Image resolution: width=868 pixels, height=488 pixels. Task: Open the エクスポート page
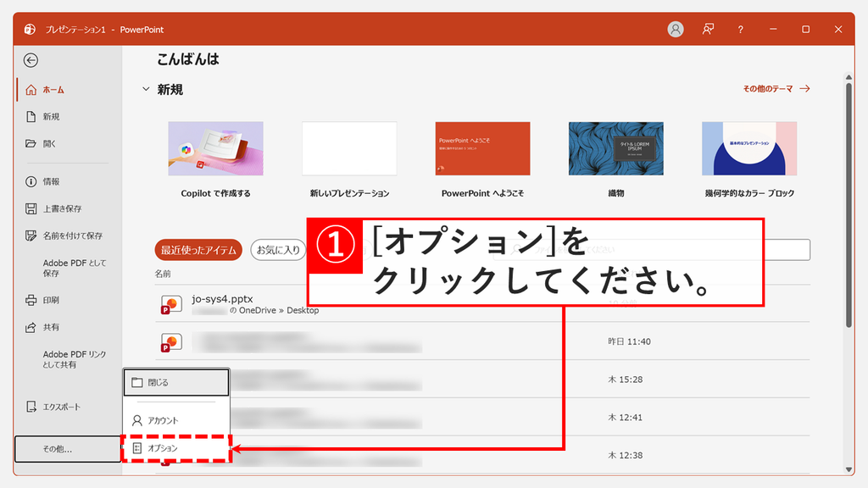pos(61,407)
